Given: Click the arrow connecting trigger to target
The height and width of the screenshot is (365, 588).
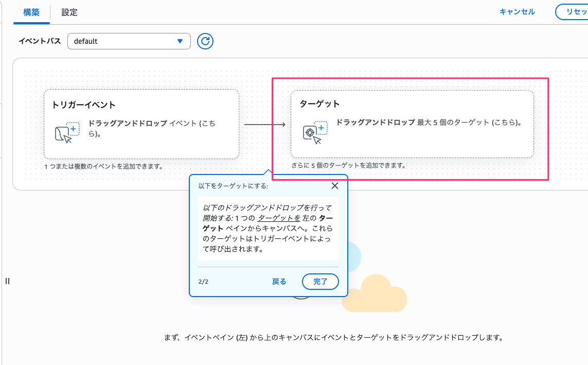Looking at the screenshot, I should click(x=264, y=125).
